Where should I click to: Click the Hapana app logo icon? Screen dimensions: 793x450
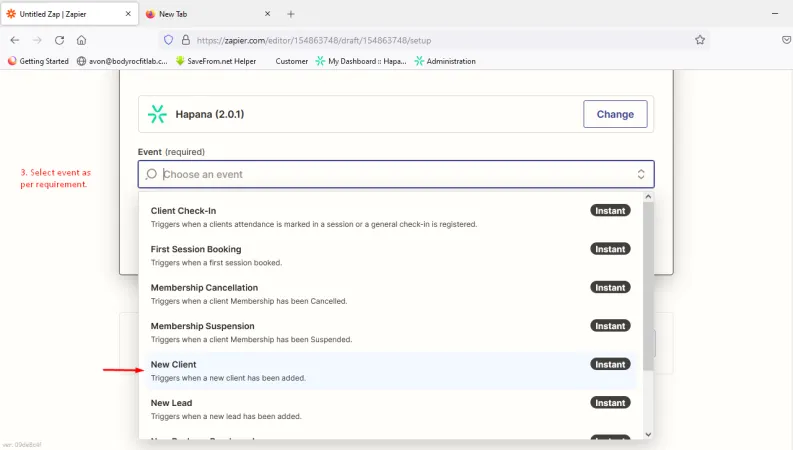157,114
